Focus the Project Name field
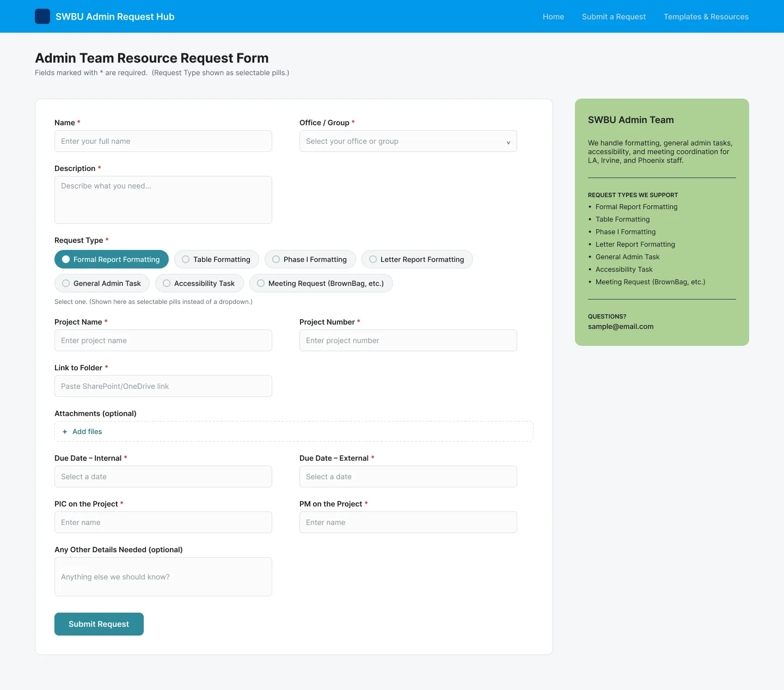Image resolution: width=784 pixels, height=690 pixels. 163,340
